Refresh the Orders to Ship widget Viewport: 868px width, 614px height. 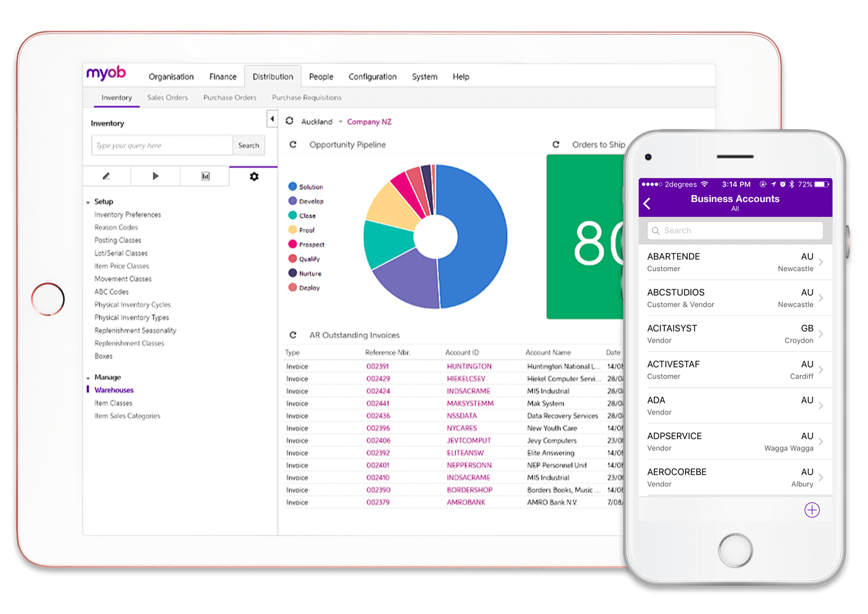556,144
